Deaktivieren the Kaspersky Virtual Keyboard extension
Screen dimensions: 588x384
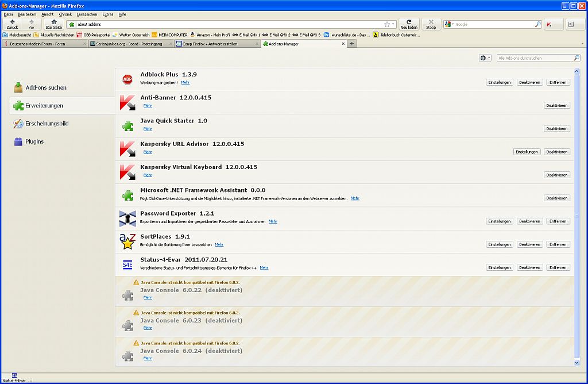pyautogui.click(x=556, y=175)
